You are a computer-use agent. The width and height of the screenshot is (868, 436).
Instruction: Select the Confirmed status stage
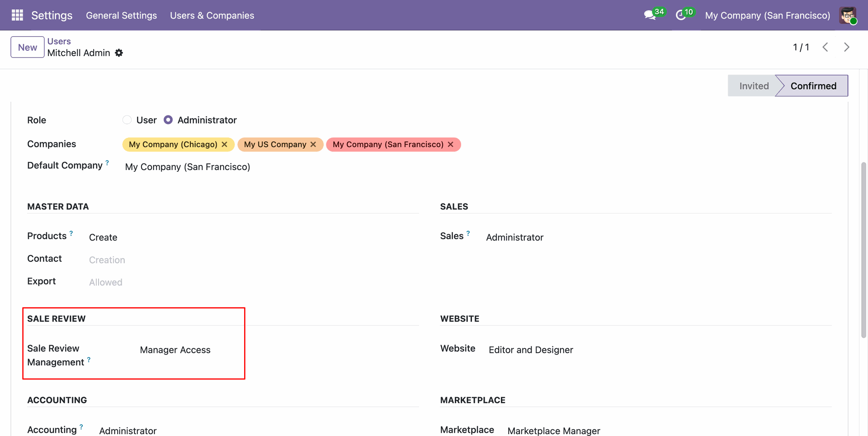(x=813, y=86)
